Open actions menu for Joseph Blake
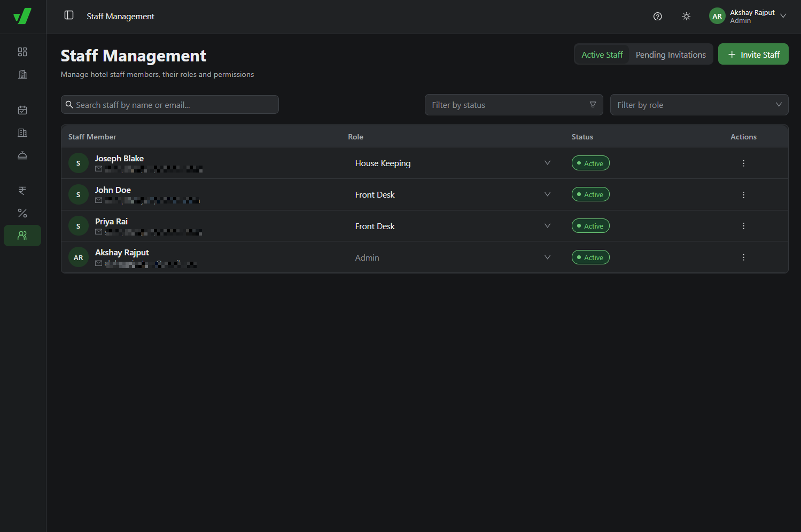 [743, 163]
